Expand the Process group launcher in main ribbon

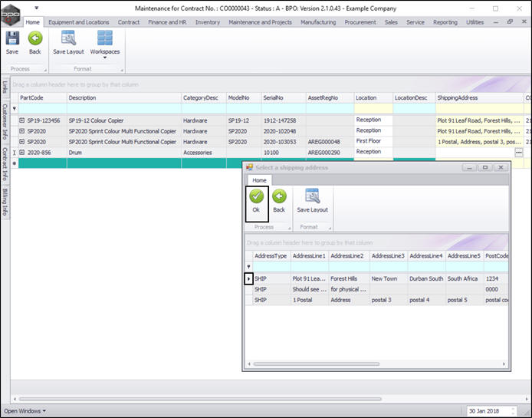tap(45, 70)
